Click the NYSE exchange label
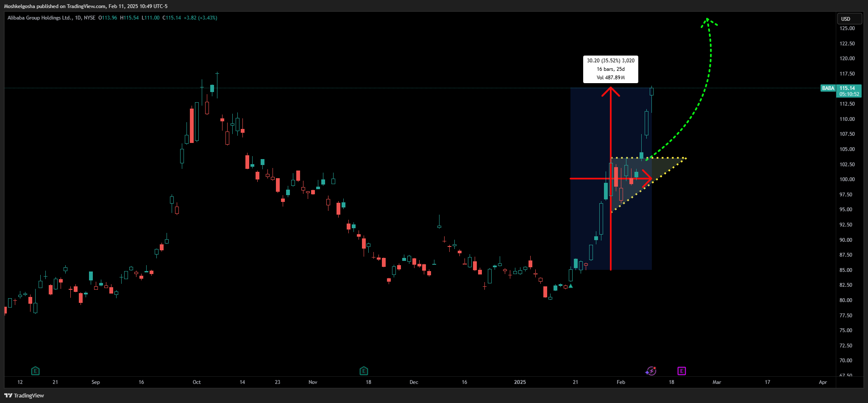The height and width of the screenshot is (403, 868). click(89, 18)
